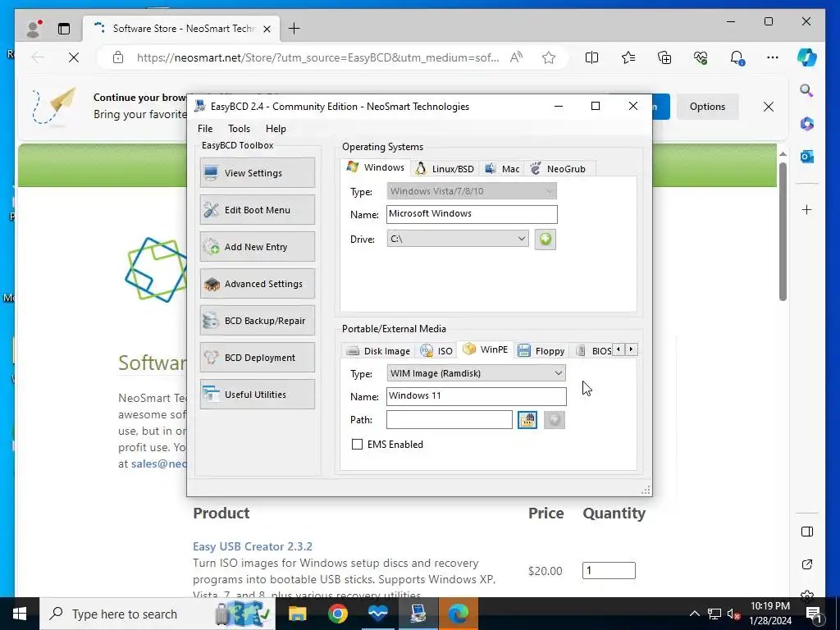Click Options in Edge notification banner
Image resolution: width=840 pixels, height=630 pixels.
pos(707,107)
